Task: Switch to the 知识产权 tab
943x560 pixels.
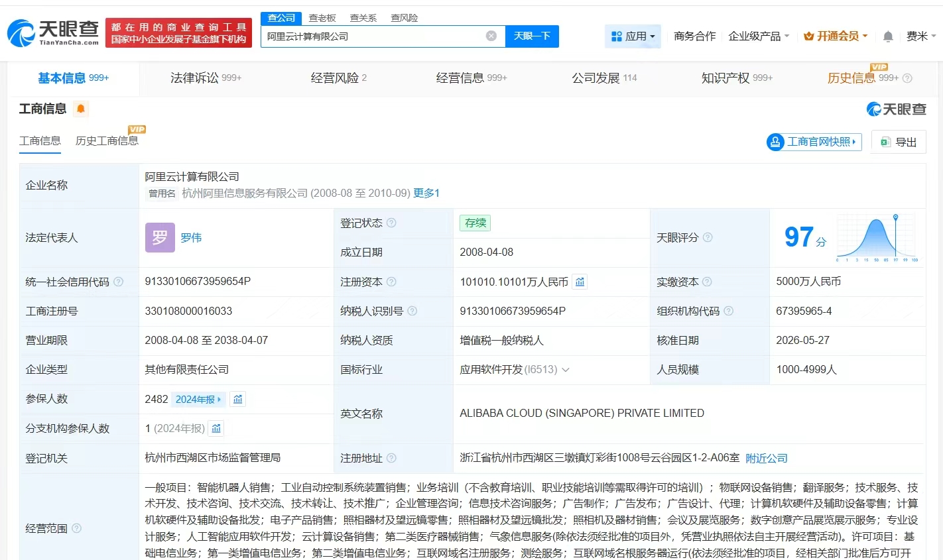Action: point(737,78)
